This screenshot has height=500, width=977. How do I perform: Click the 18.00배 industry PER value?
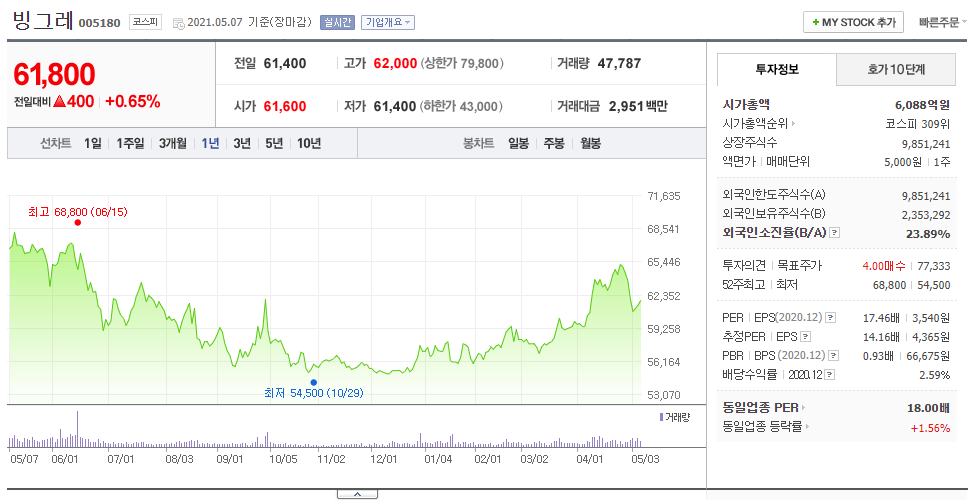coord(928,408)
